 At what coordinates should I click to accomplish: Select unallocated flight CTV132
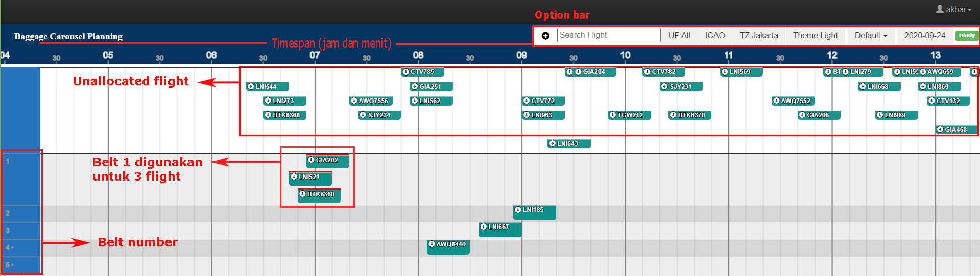(x=948, y=101)
